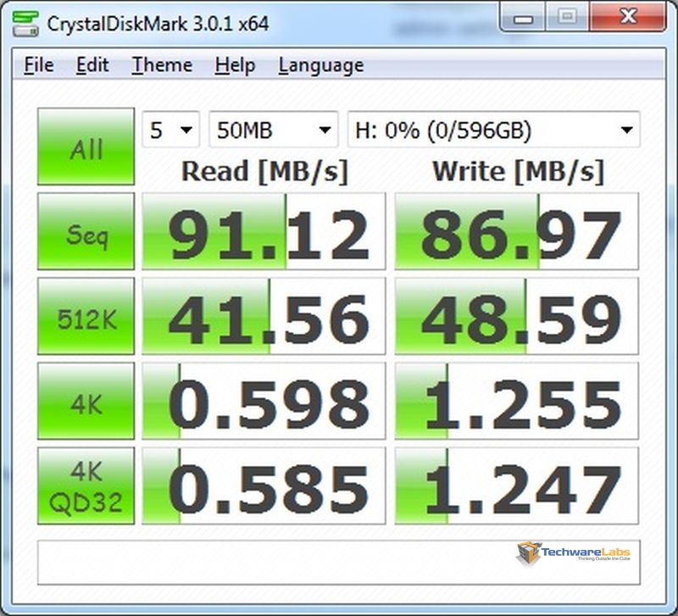
Task: Click the Write [MB/s] column header
Action: [x=518, y=172]
